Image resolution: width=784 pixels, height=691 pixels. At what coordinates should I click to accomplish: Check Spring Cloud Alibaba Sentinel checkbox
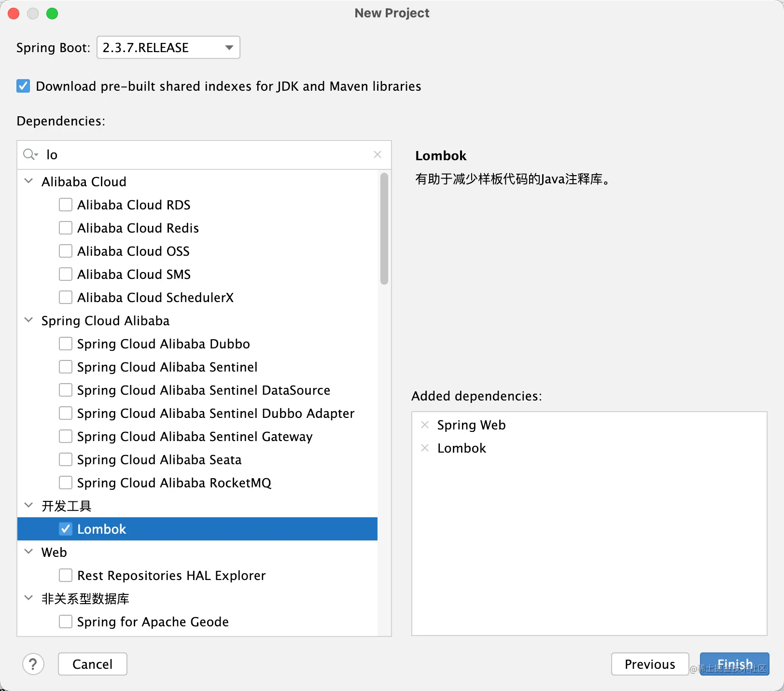coord(66,367)
